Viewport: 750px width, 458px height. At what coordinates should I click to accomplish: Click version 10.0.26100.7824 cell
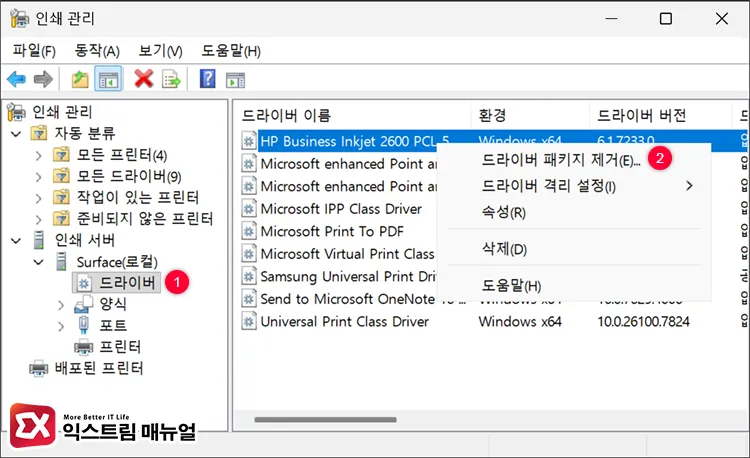click(643, 321)
